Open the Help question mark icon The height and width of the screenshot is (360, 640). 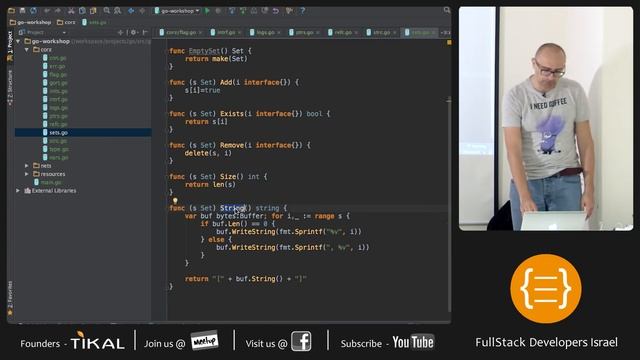[302, 11]
